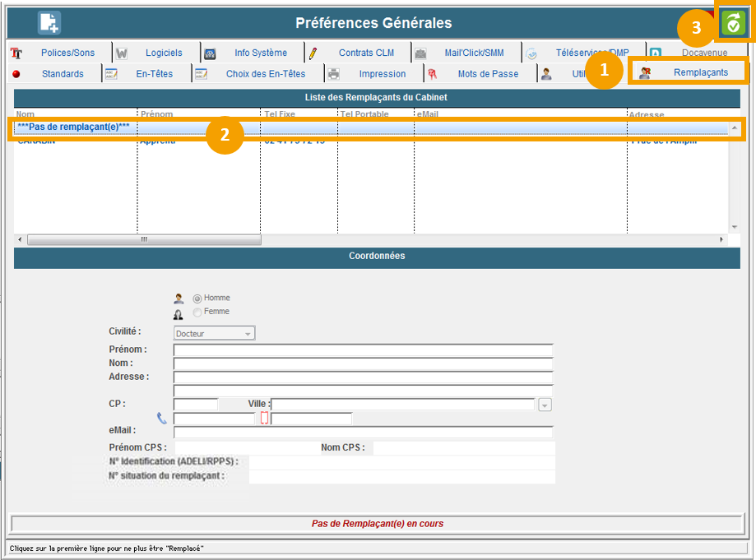Click the Nom CPS field

coord(464,448)
